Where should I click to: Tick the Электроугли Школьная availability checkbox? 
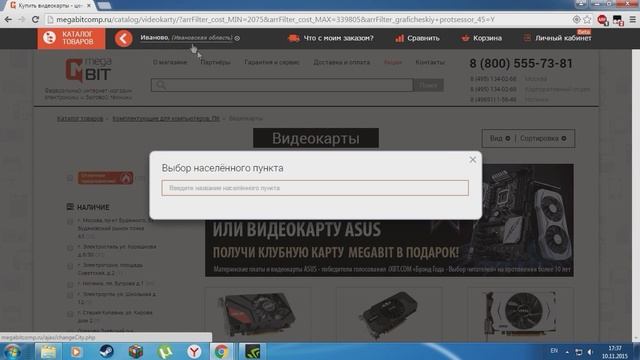point(70,295)
